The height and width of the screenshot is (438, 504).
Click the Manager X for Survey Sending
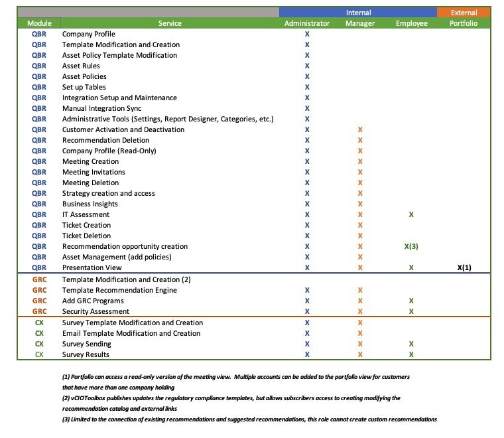pyautogui.click(x=360, y=344)
